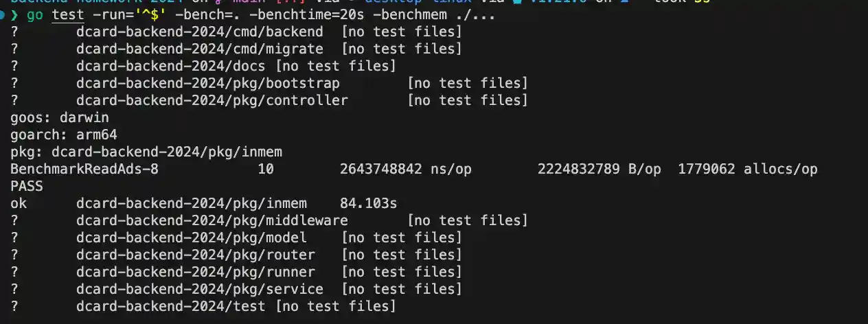Image resolution: width=868 pixels, height=324 pixels.
Task: Click the 1779062 allocs/op value
Action: coord(747,169)
